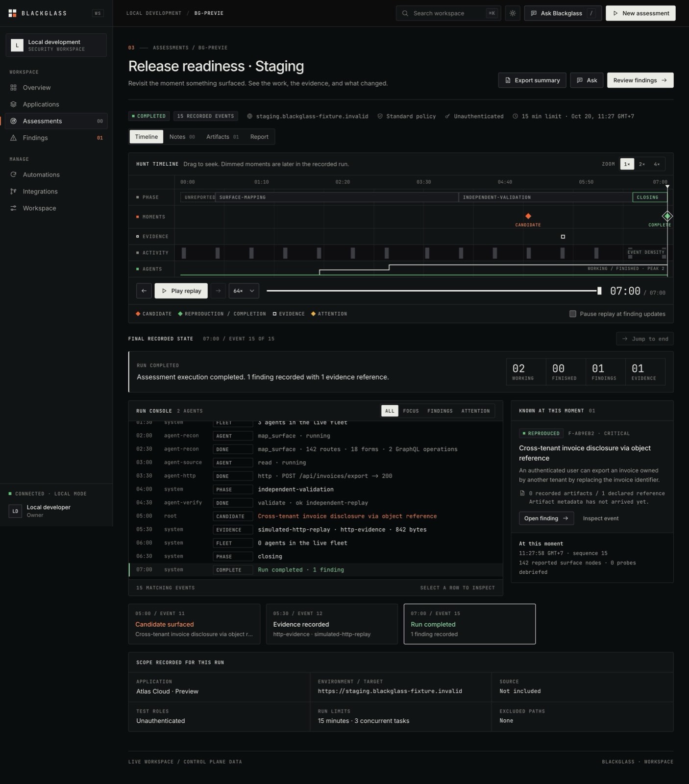Screen dimensions: 689x784
Task: Enable Pause replay at finding updates
Action: (572, 314)
